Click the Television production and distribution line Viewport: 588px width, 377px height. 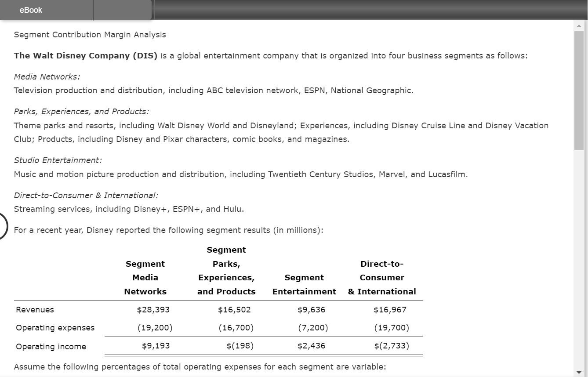[x=214, y=91]
